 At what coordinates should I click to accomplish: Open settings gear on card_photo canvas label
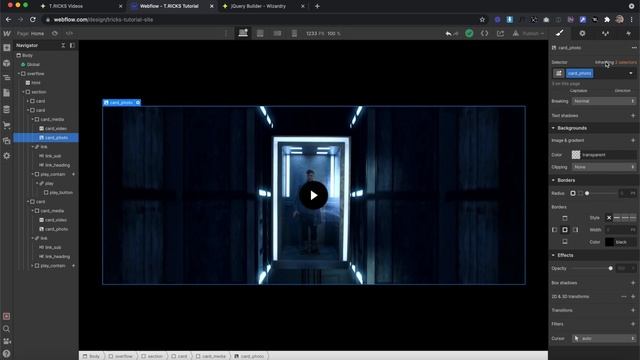[x=138, y=102]
